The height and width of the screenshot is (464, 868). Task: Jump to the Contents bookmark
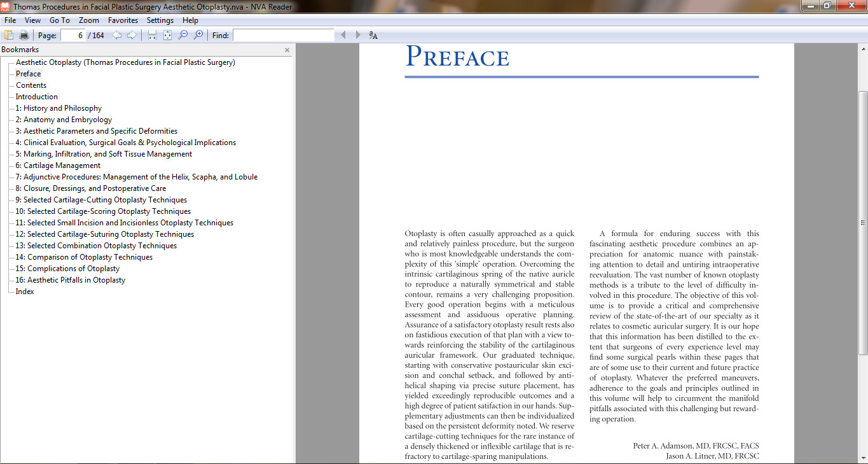(x=31, y=85)
